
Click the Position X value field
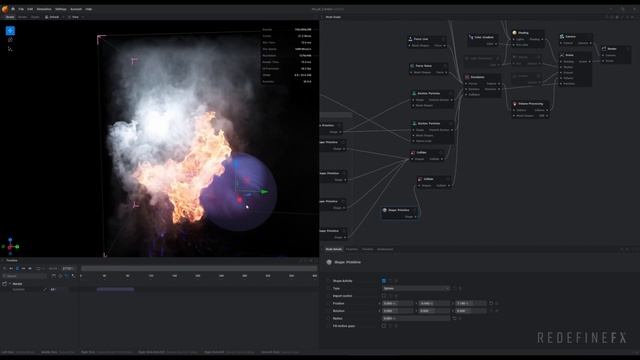[x=398, y=303]
